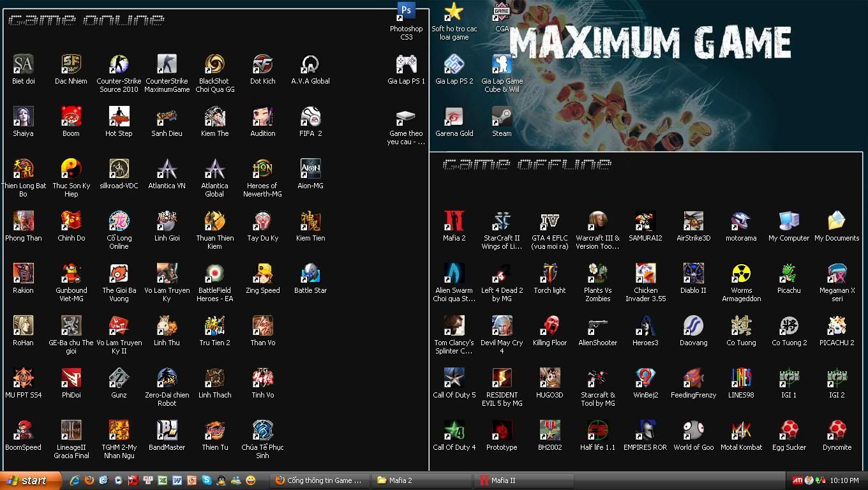868x490 pixels.
Task: Open Gia Lap Game Cube & Wii
Action: [x=502, y=64]
